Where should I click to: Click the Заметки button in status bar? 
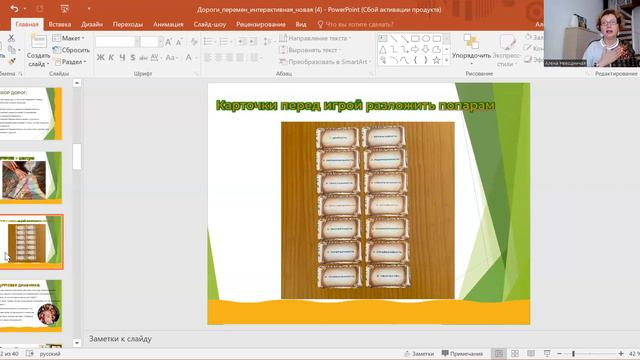tap(419, 353)
